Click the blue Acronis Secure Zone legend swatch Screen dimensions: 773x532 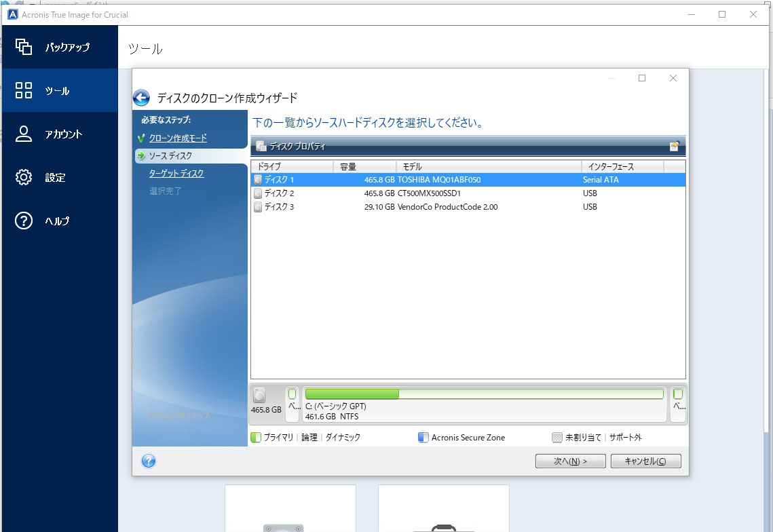coord(423,437)
